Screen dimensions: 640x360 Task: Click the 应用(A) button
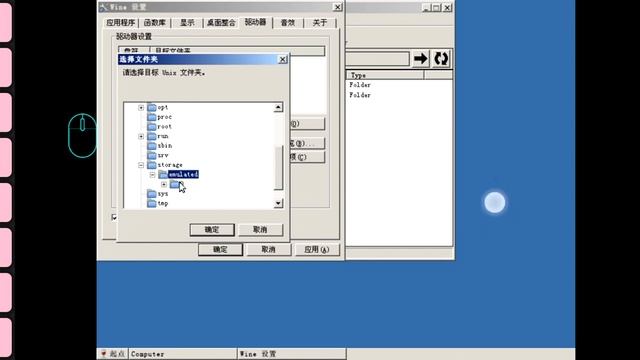(317, 249)
